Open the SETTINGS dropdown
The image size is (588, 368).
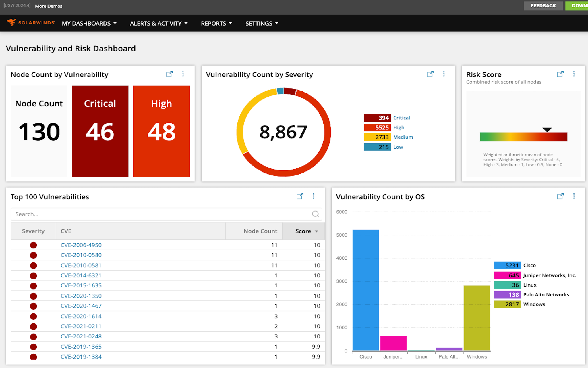point(261,23)
